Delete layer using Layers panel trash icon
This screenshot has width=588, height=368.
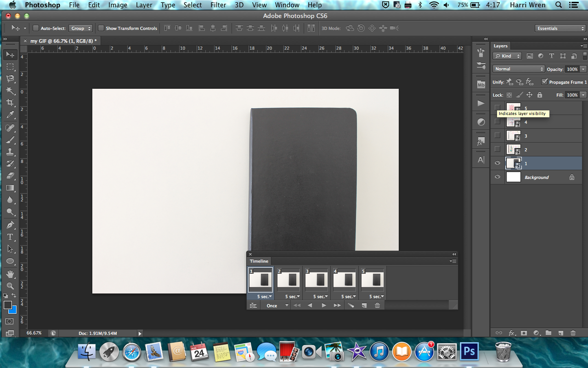point(573,333)
